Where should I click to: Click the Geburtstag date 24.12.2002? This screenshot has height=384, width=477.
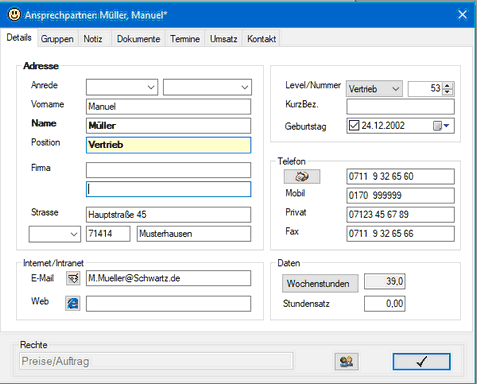click(383, 126)
